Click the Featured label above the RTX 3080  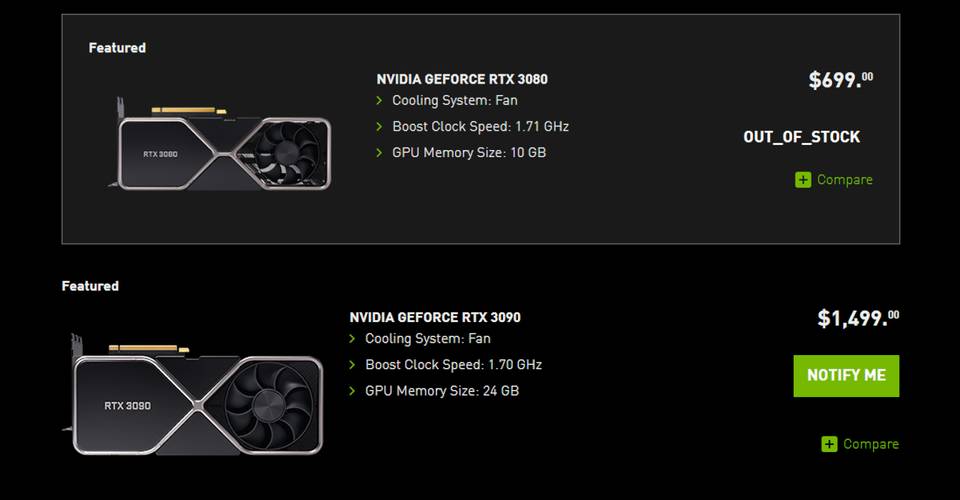(x=117, y=48)
